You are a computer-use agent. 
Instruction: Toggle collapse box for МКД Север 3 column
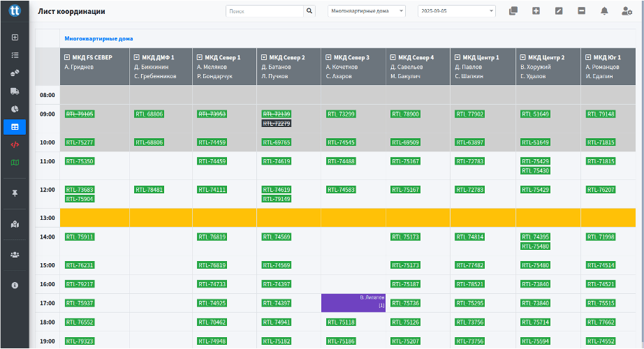tap(329, 57)
